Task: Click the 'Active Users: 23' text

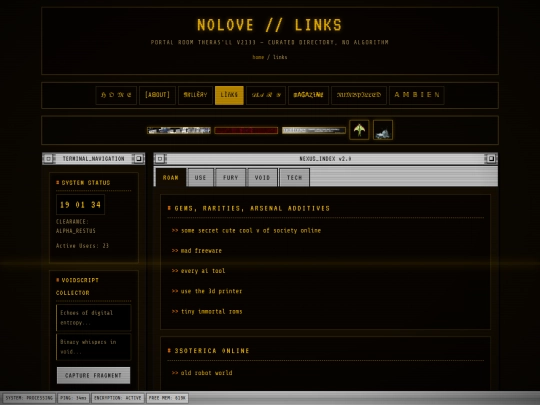Action: (x=82, y=246)
